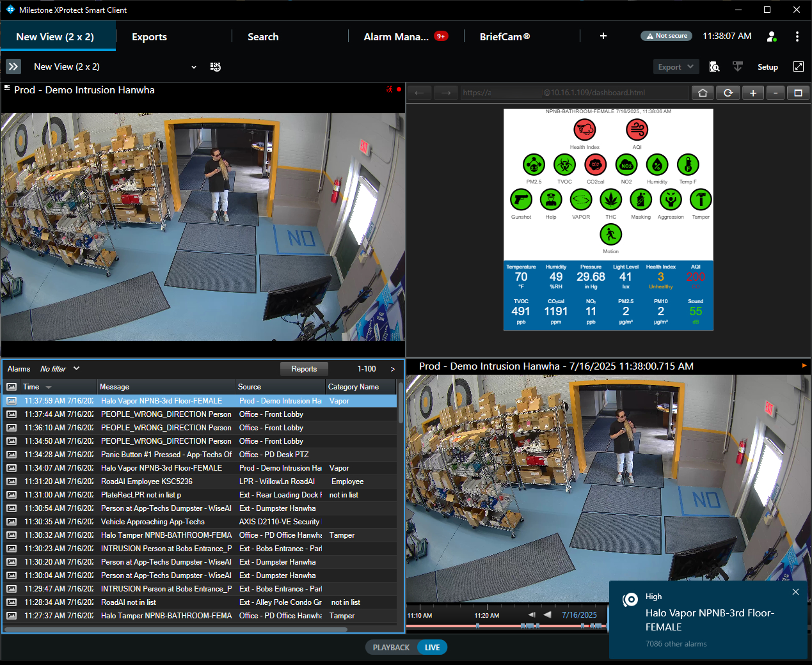The image size is (812, 665).
Task: Click the Help sensor icon
Action: 551,200
